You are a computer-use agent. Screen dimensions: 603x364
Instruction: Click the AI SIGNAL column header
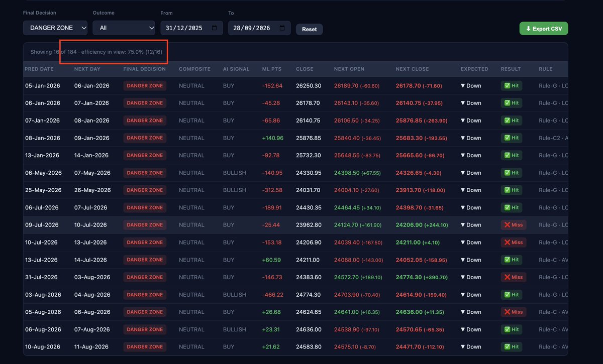tap(236, 69)
